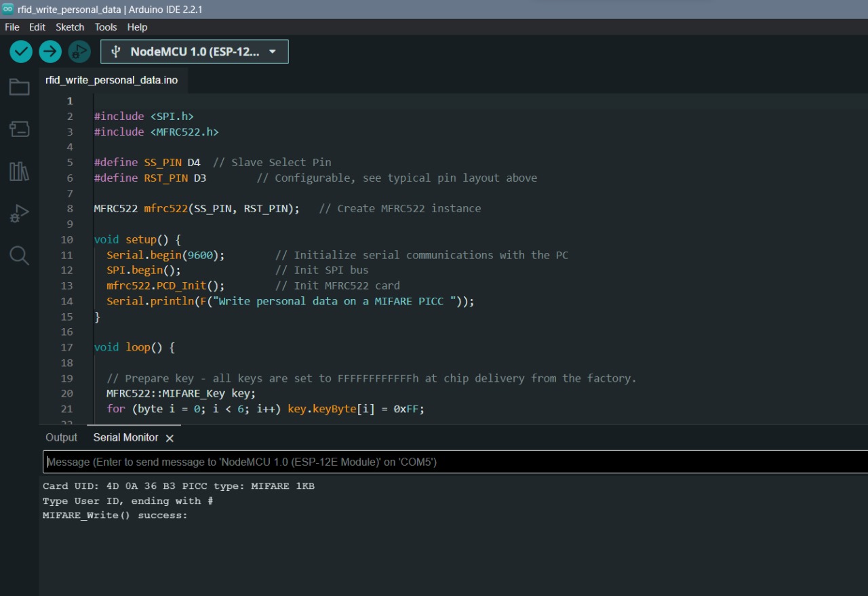Open the Sketch menu

pyautogui.click(x=70, y=27)
